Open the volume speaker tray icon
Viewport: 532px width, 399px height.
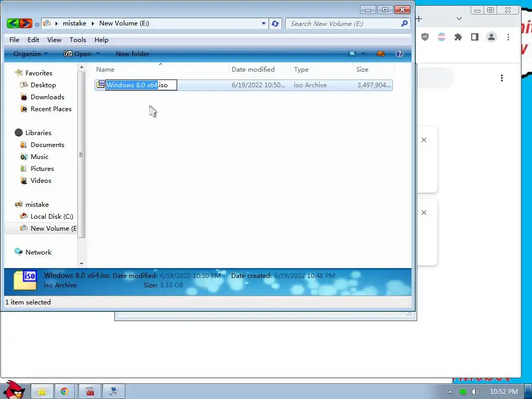(475, 392)
